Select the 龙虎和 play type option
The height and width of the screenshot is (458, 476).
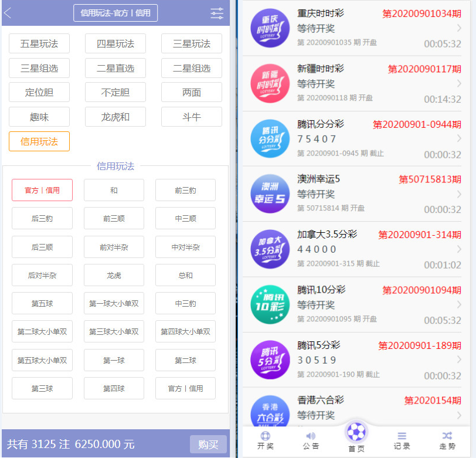(115, 117)
